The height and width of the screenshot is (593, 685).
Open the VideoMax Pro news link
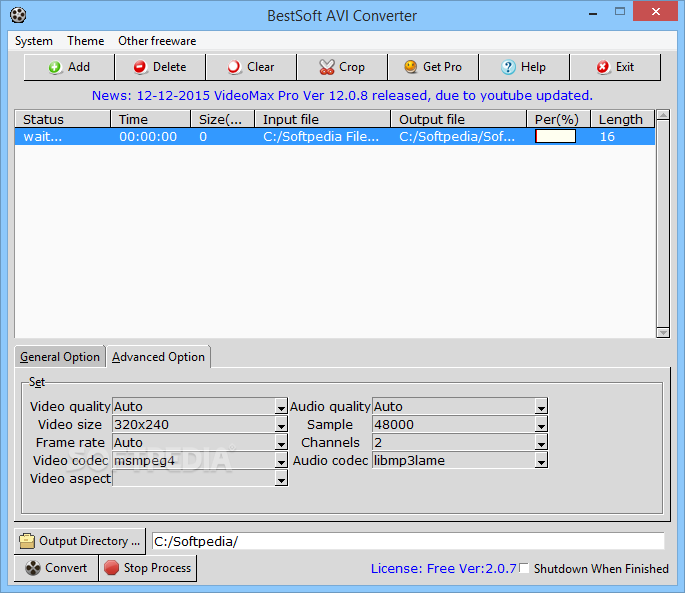(x=342, y=96)
